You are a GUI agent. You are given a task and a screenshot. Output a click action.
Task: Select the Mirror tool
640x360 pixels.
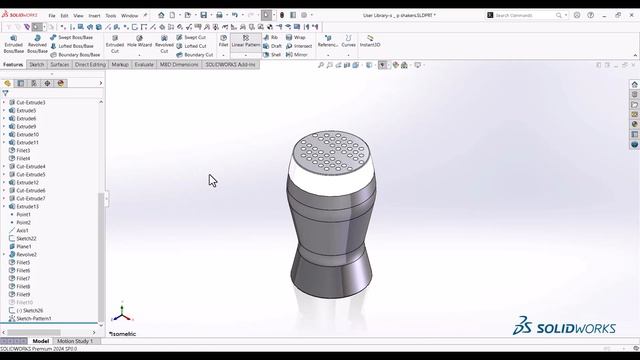pos(297,55)
